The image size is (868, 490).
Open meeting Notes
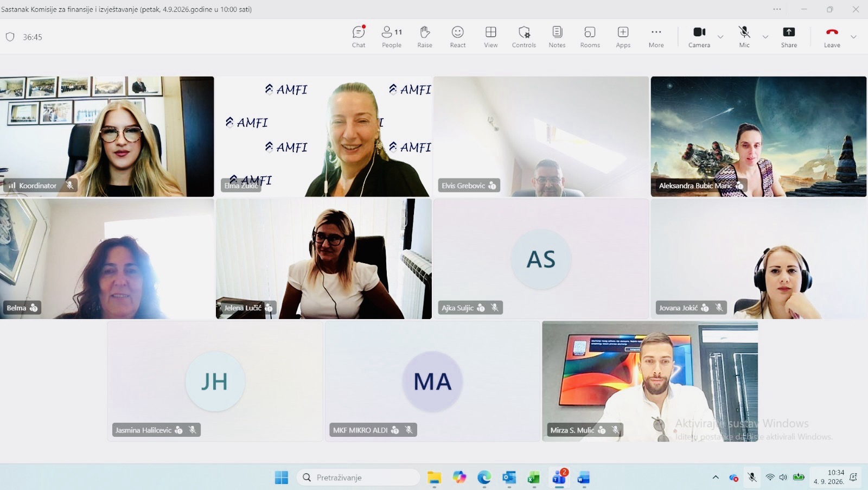(557, 37)
